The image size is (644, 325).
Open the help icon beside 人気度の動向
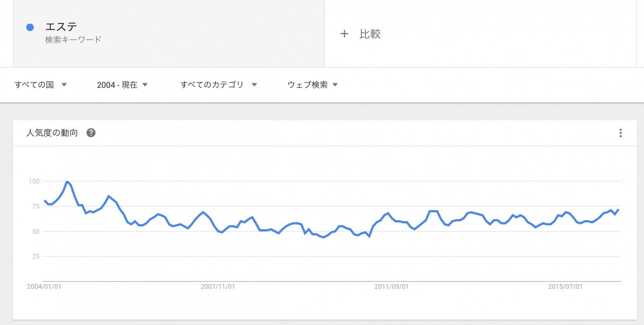91,133
